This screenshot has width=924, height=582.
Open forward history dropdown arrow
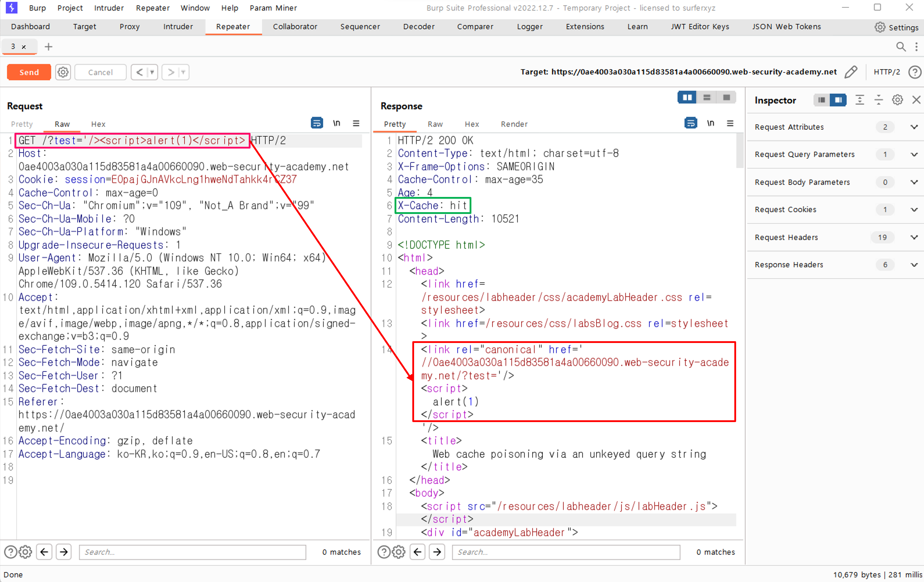coord(183,72)
